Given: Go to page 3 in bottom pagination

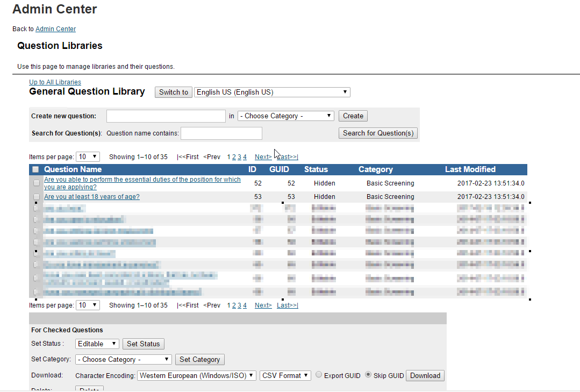Looking at the screenshot, I should (239, 305).
